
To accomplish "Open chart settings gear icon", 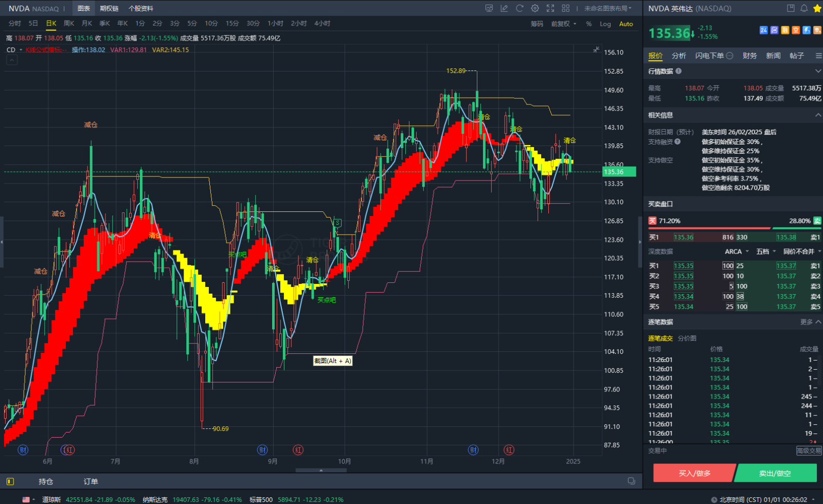I will point(535,8).
